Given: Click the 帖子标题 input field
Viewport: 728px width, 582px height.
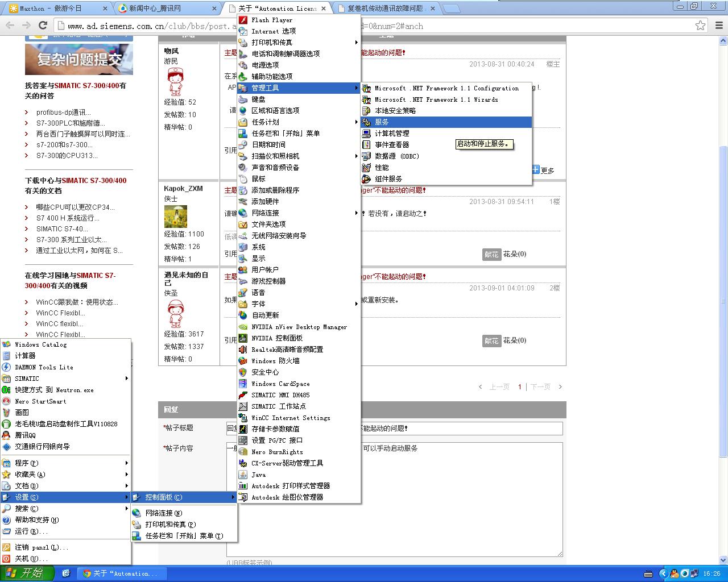Looking at the screenshot, I should pos(395,429).
